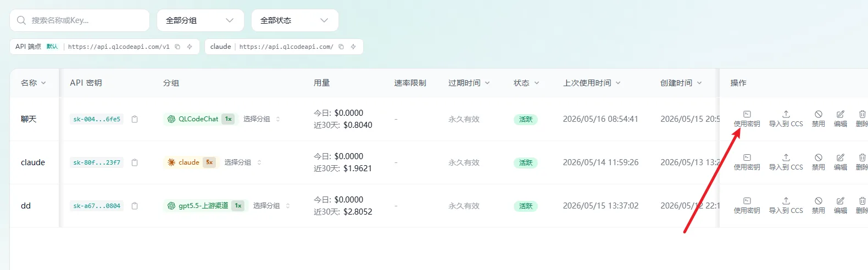Click the name cell claude in the table
The width and height of the screenshot is (868, 270).
click(33, 162)
